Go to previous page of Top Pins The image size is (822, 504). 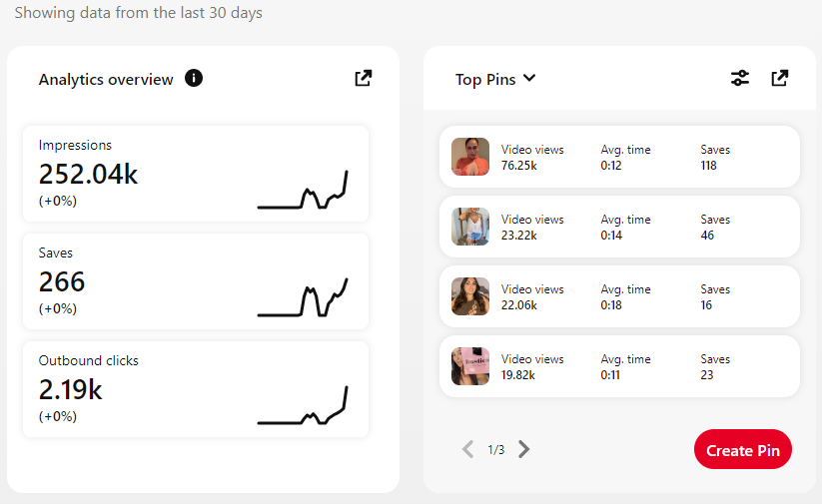tap(467, 449)
